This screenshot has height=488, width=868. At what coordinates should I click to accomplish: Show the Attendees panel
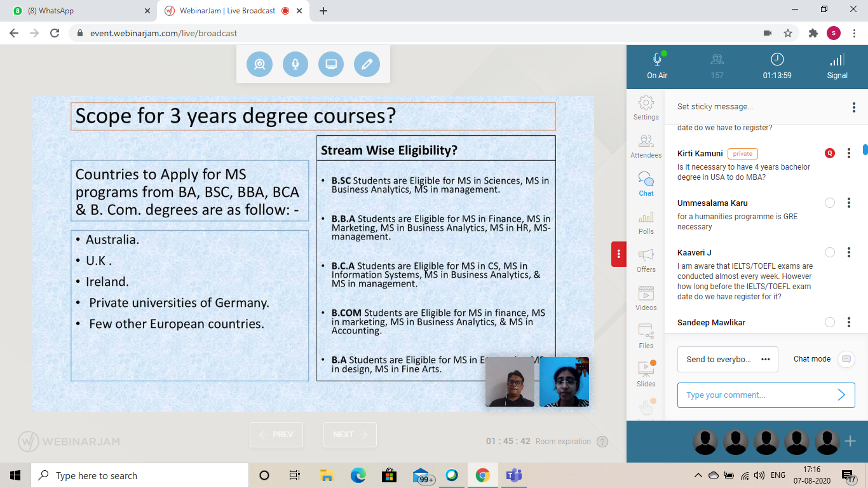pyautogui.click(x=646, y=146)
